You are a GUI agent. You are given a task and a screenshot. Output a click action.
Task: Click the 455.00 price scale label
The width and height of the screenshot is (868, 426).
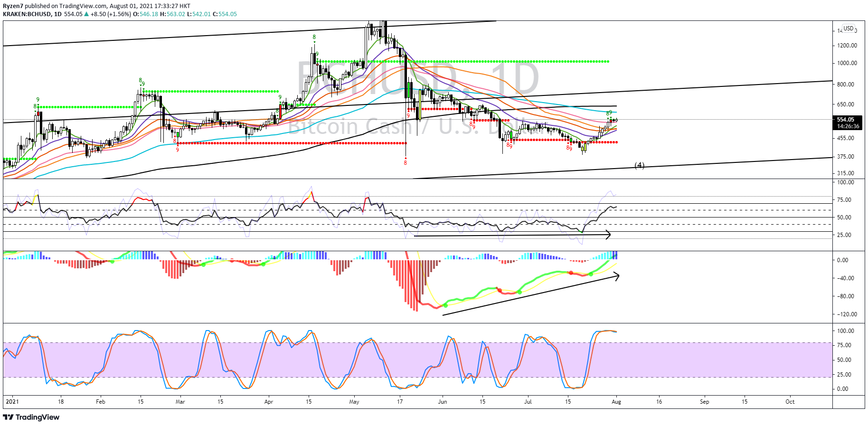(x=846, y=138)
